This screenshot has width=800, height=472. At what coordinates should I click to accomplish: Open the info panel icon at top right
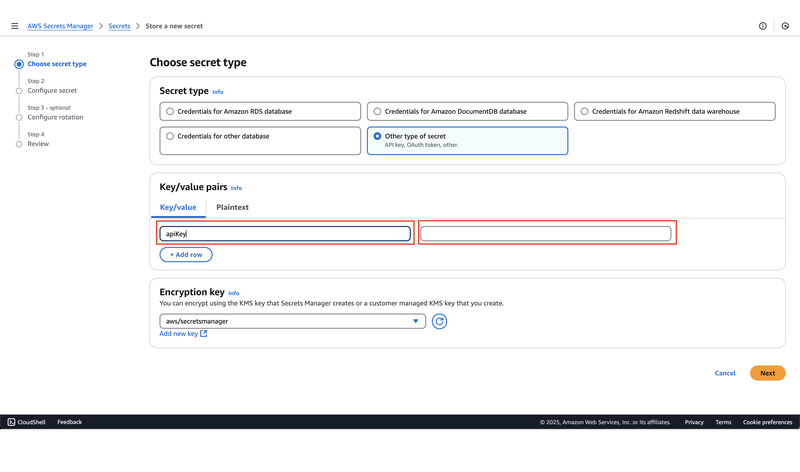tap(762, 26)
